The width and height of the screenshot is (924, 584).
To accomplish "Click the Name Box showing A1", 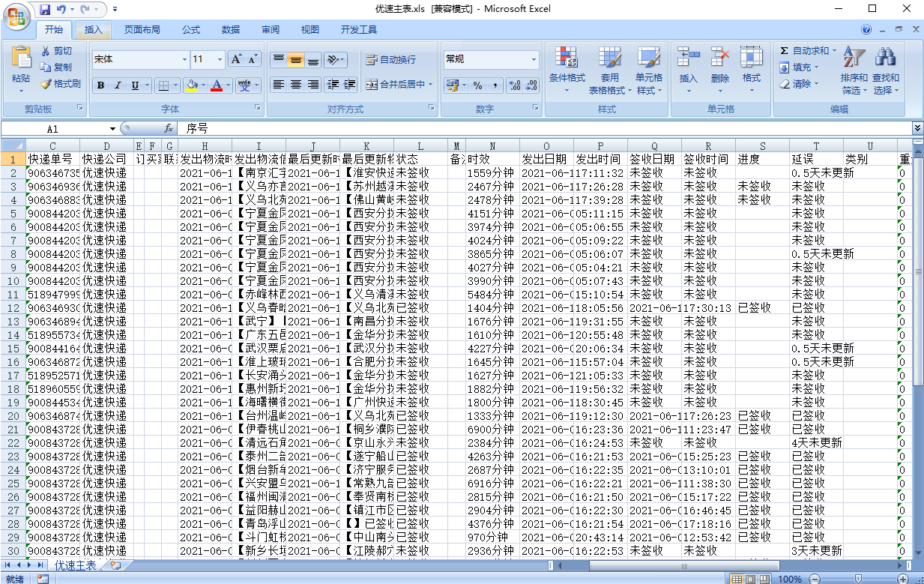I will [x=52, y=129].
